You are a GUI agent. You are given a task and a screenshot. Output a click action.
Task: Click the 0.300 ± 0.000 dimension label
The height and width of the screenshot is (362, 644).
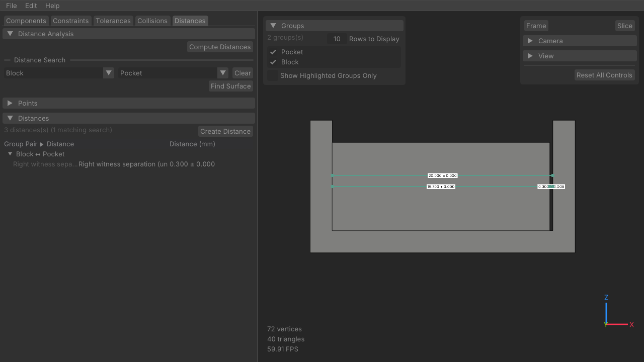pyautogui.click(x=551, y=187)
